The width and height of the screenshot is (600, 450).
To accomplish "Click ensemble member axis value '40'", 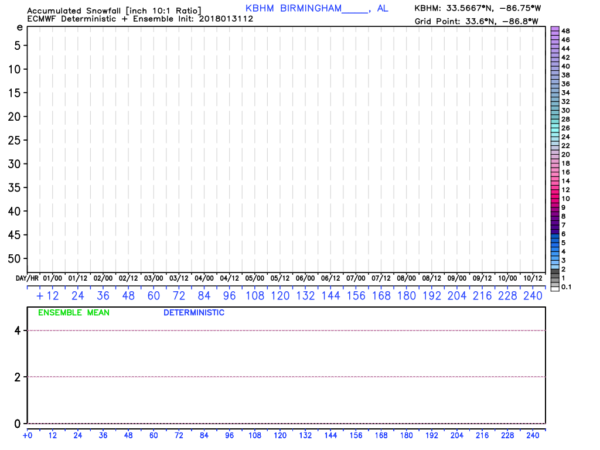I will click(14, 211).
